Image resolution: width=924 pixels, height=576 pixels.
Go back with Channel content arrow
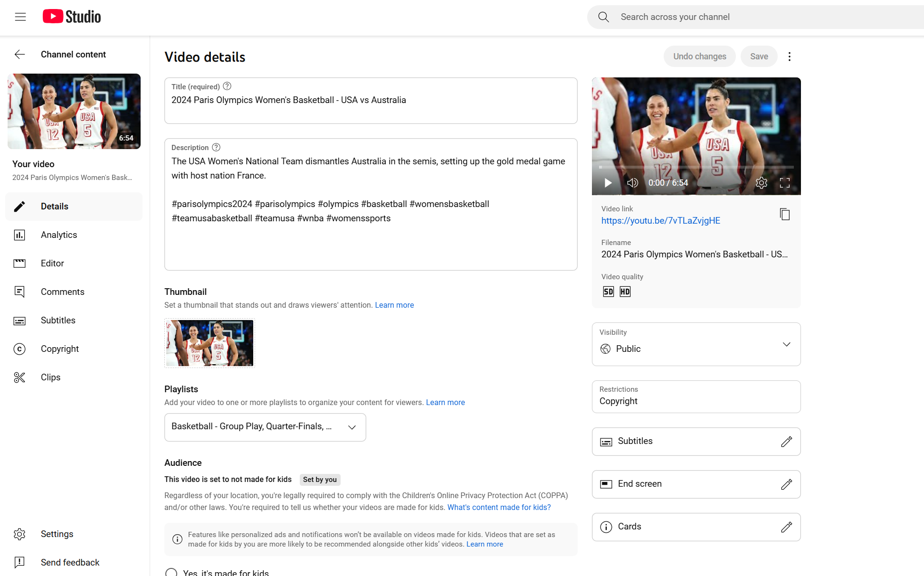(x=19, y=55)
